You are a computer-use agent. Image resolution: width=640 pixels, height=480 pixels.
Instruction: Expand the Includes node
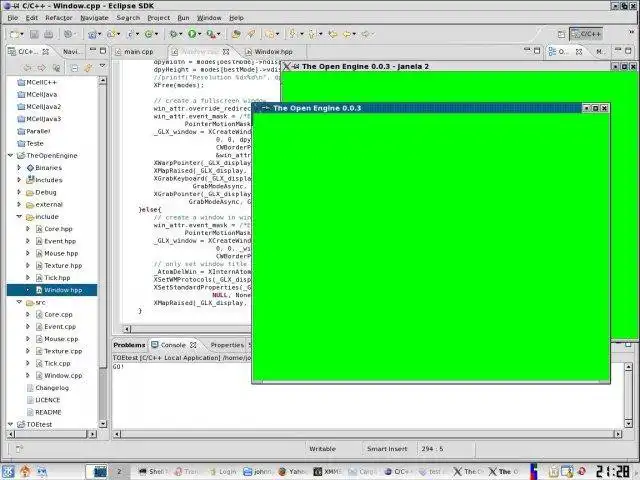(19, 180)
